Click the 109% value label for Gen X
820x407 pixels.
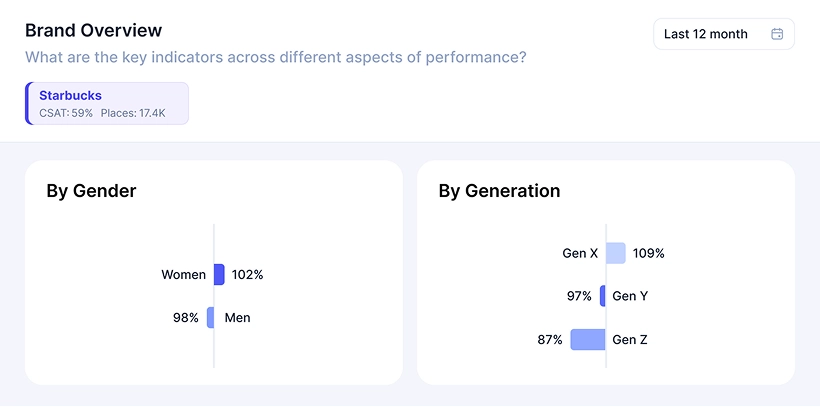(x=649, y=253)
